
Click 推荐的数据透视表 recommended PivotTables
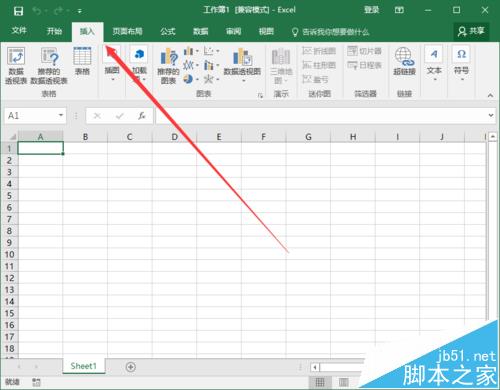tap(49, 65)
